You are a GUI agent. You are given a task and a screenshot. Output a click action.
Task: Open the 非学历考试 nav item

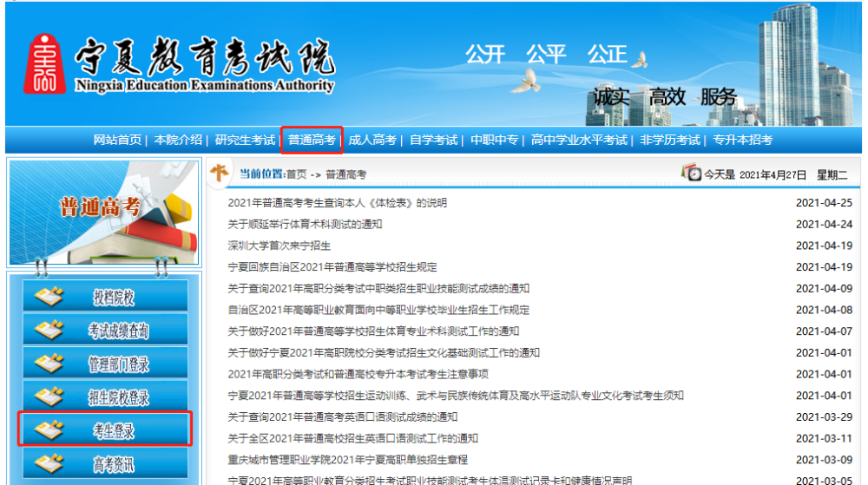[670, 140]
